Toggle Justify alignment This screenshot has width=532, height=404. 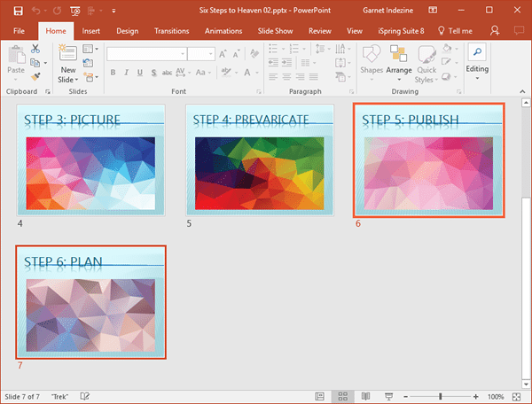point(314,77)
